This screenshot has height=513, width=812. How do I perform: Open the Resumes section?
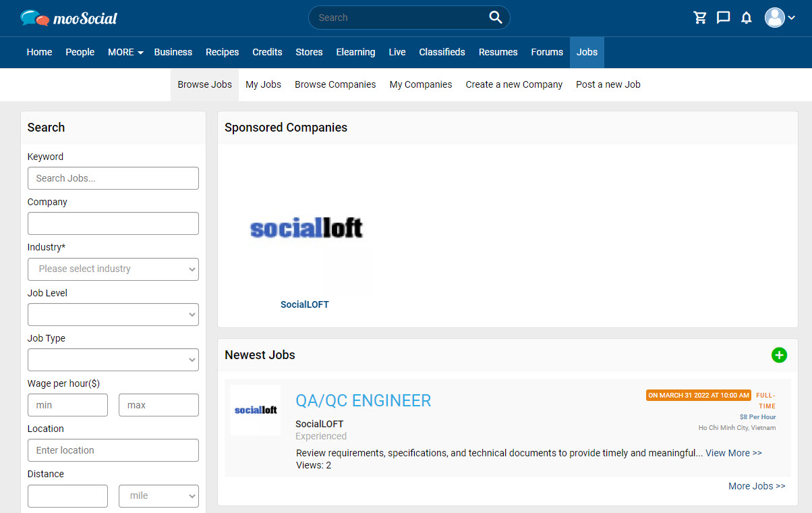coord(498,52)
